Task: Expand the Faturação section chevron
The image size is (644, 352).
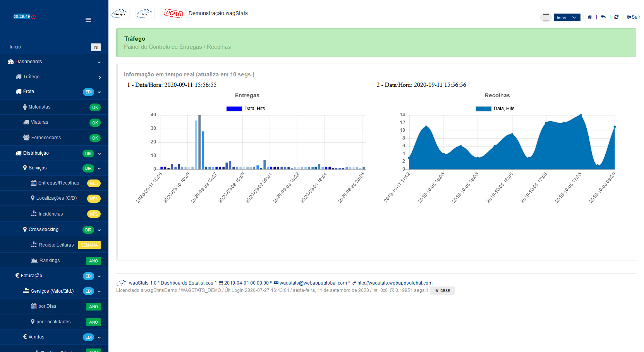Action: click(99, 276)
